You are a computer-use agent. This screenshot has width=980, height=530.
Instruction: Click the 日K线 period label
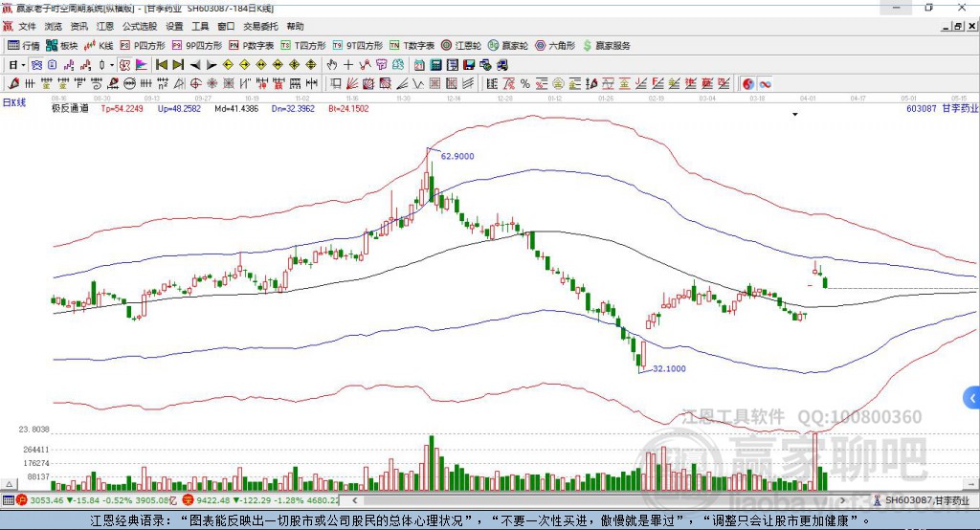(x=15, y=102)
